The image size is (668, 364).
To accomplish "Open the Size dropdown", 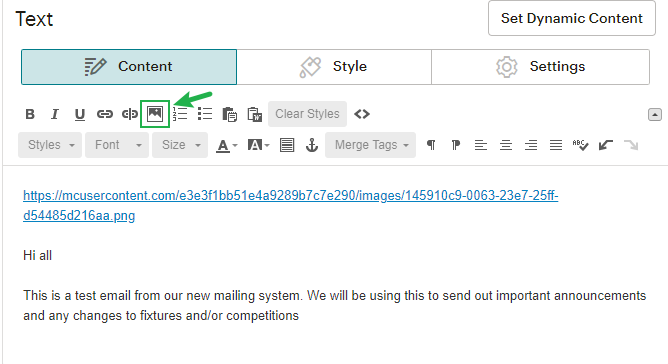I will pyautogui.click(x=180, y=145).
